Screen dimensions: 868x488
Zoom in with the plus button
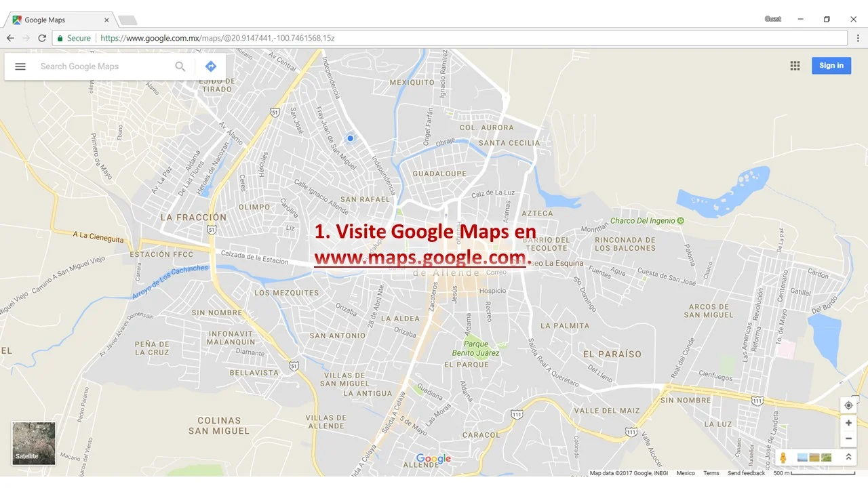pos(848,423)
